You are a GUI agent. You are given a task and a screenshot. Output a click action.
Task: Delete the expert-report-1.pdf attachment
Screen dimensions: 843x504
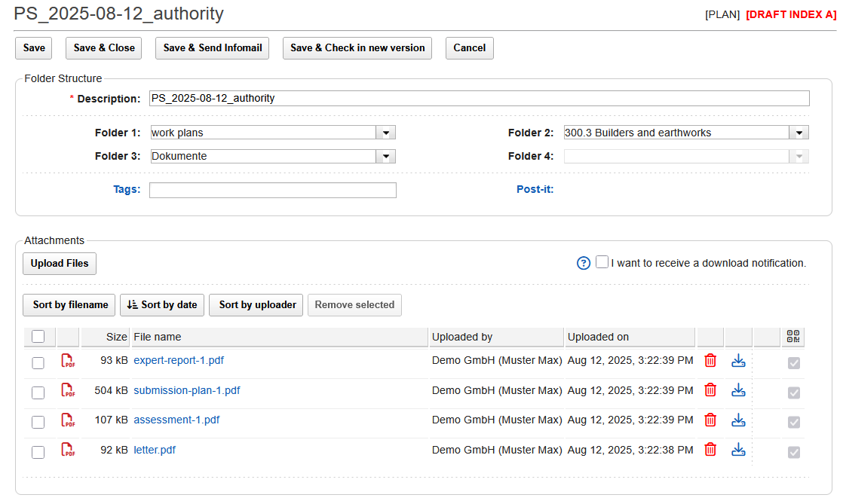pyautogui.click(x=710, y=361)
